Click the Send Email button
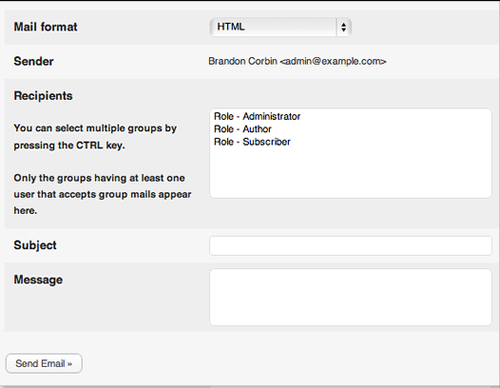 point(44,363)
